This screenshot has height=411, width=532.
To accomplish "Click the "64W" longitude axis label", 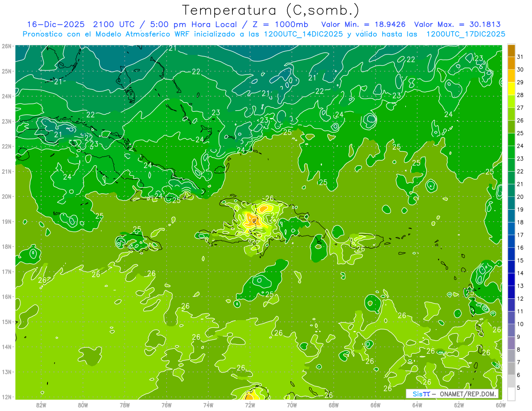I will pyautogui.click(x=417, y=405).
